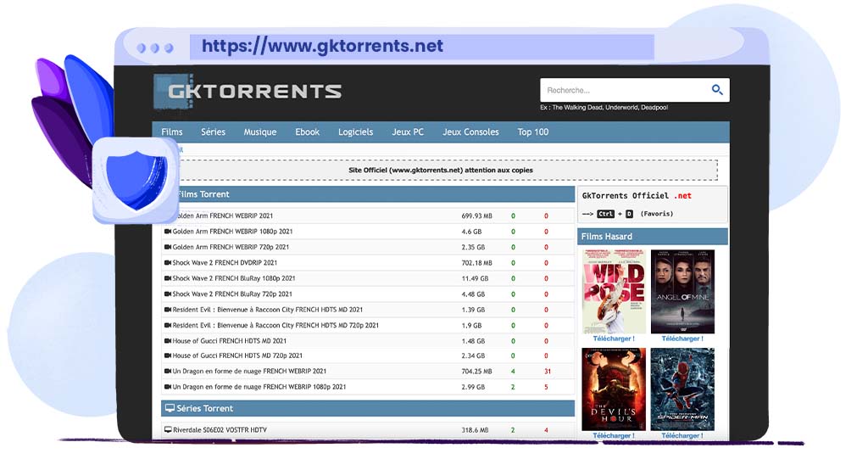This screenshot has width=868, height=459.
Task: Open Riverdale S06E02 VOSTFR HDTV
Action: point(220,429)
